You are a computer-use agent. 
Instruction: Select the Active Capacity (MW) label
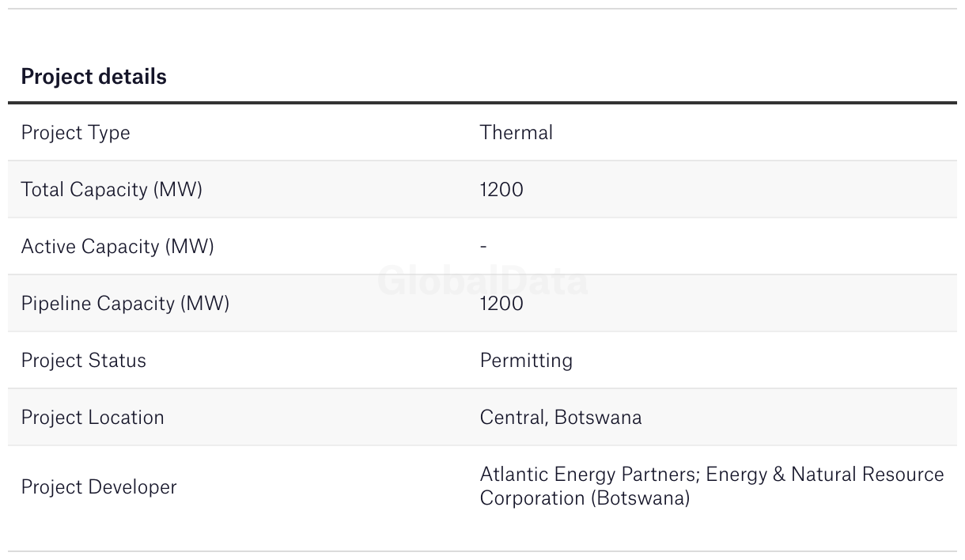click(x=117, y=247)
